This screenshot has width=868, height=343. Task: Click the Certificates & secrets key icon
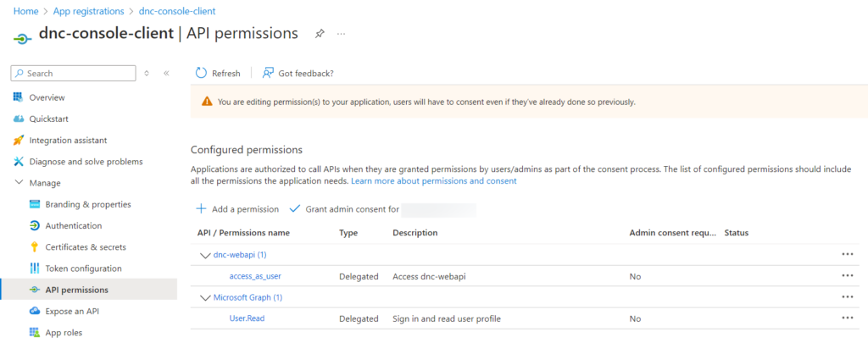[x=34, y=247]
